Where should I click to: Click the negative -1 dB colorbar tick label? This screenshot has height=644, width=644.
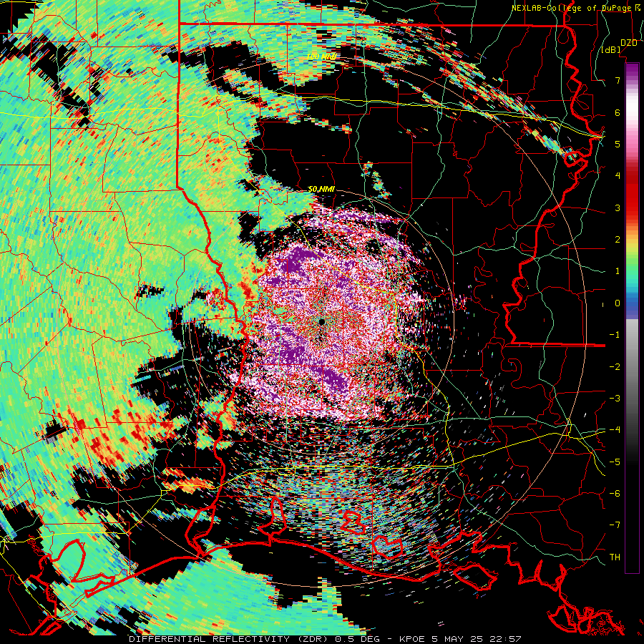(615, 335)
